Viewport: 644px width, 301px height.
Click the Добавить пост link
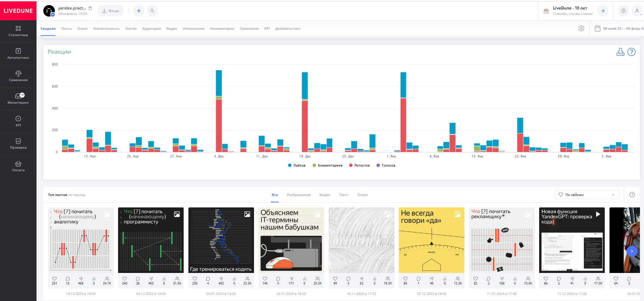(288, 29)
